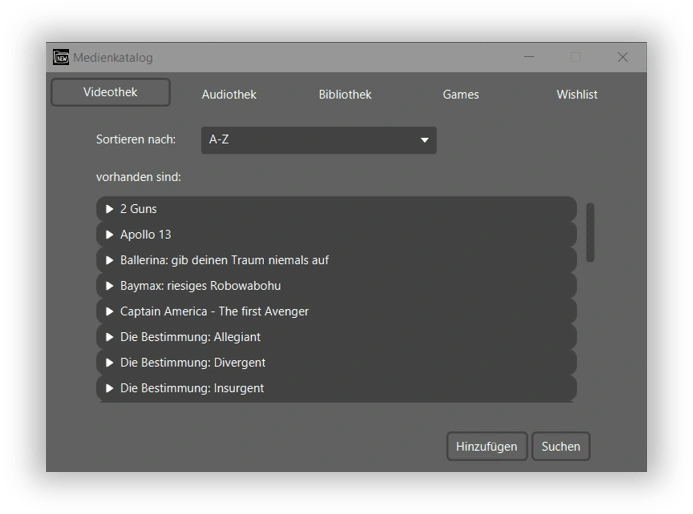Expand 'Die Bestimmung: Insurgent' arrow
The image size is (693, 514).
[x=109, y=388]
